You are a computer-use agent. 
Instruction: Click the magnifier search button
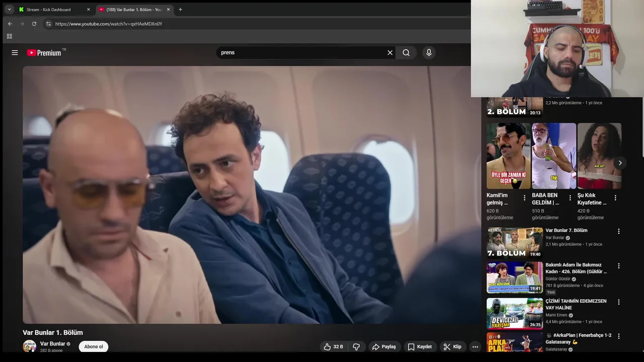(x=406, y=52)
